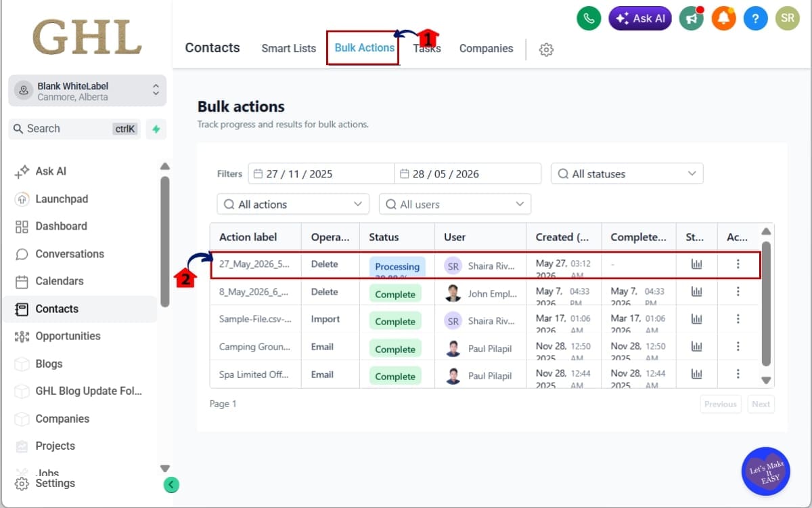Viewport: 812px width, 508px height.
Task: Switch to the Smart Lists tab
Action: point(289,49)
